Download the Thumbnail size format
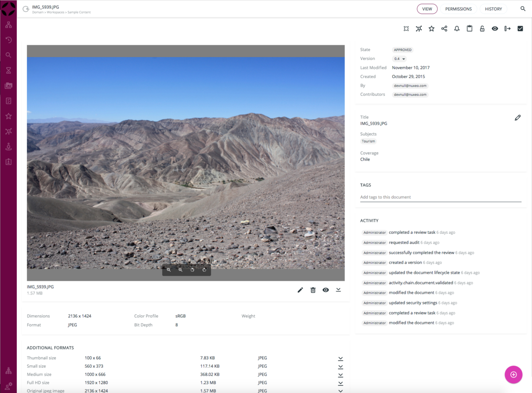 coord(340,358)
